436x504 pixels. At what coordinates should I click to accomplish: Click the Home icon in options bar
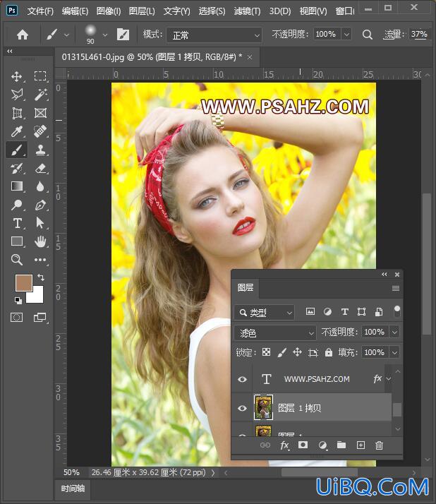[x=23, y=35]
